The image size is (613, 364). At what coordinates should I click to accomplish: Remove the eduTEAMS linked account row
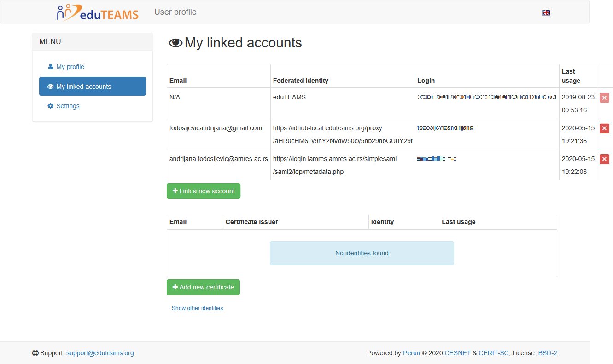point(604,98)
